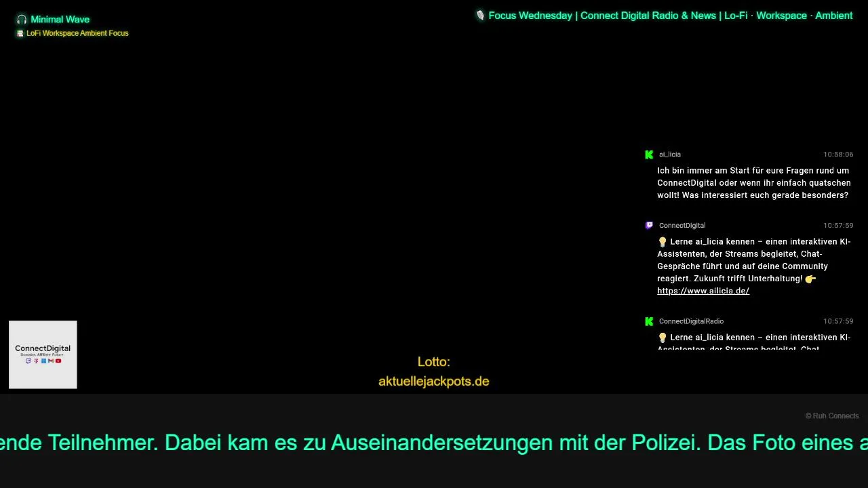The image size is (868, 488).
Task: Click the small icon before LoFi Workspace Ambient Focus
Action: 20,33
